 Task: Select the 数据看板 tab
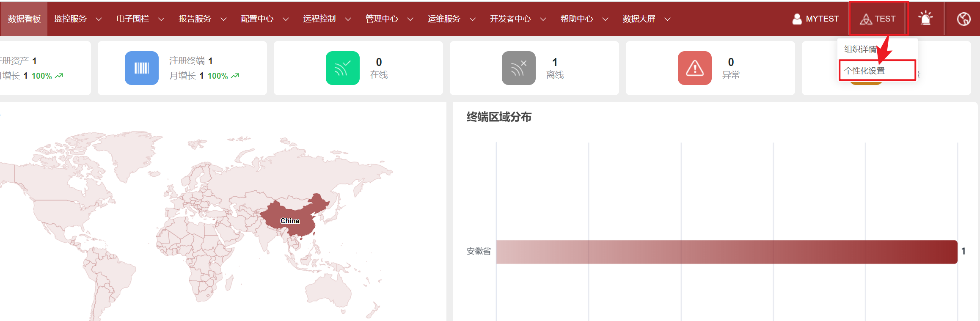point(24,19)
